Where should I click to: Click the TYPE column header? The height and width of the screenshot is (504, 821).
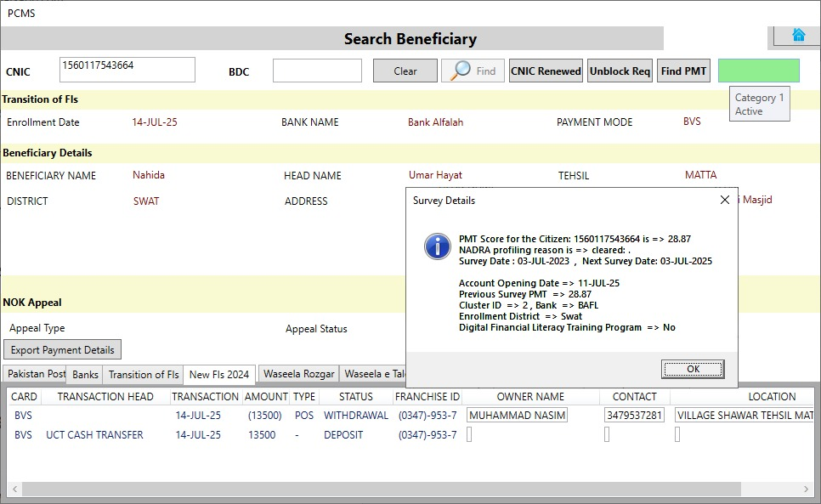304,397
